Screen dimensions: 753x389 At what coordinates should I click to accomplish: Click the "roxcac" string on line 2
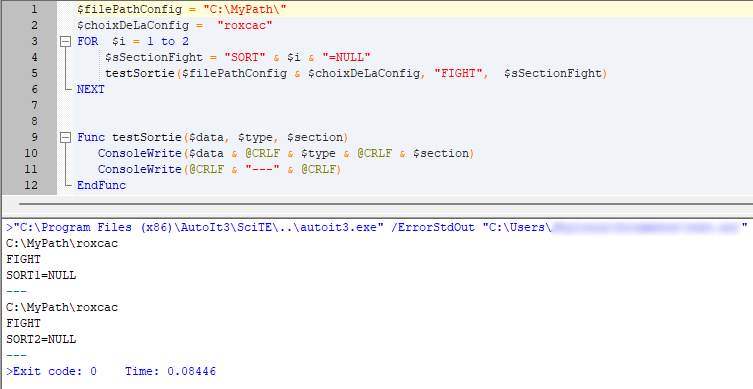(x=245, y=25)
